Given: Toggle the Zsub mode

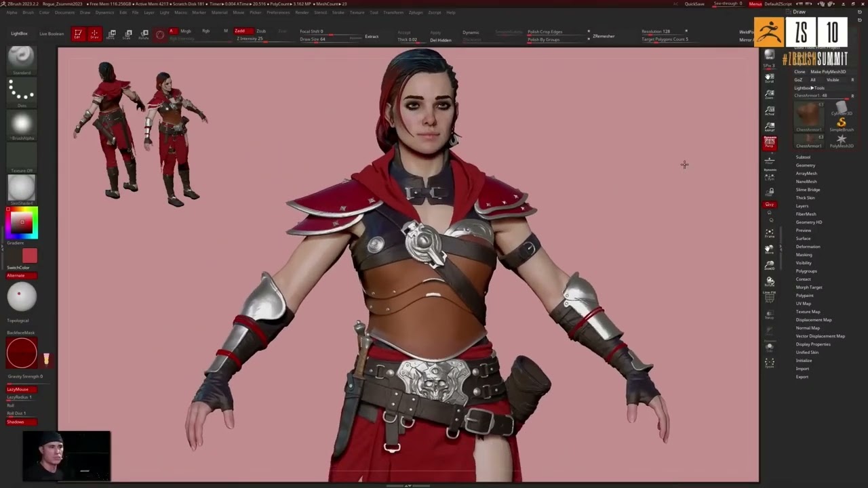Looking at the screenshot, I should click(261, 30).
